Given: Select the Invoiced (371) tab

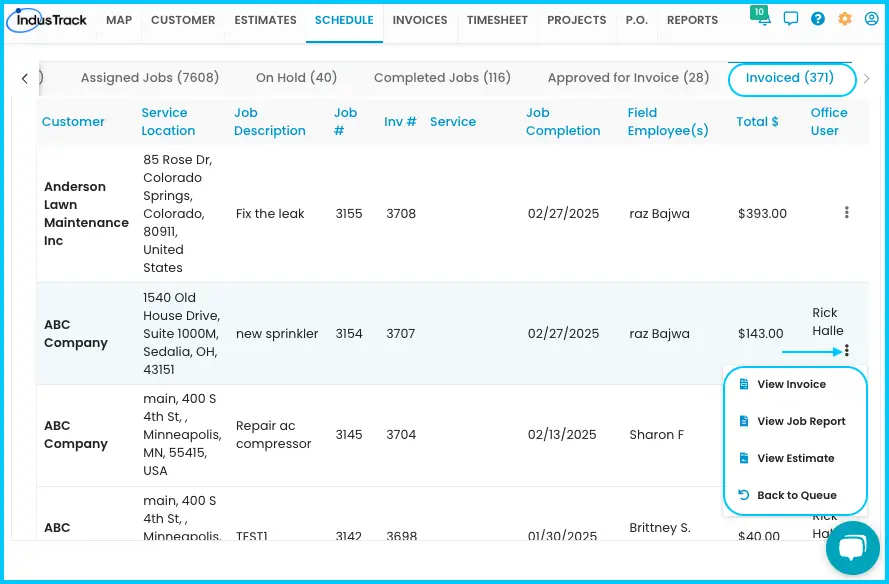Looking at the screenshot, I should (x=790, y=78).
